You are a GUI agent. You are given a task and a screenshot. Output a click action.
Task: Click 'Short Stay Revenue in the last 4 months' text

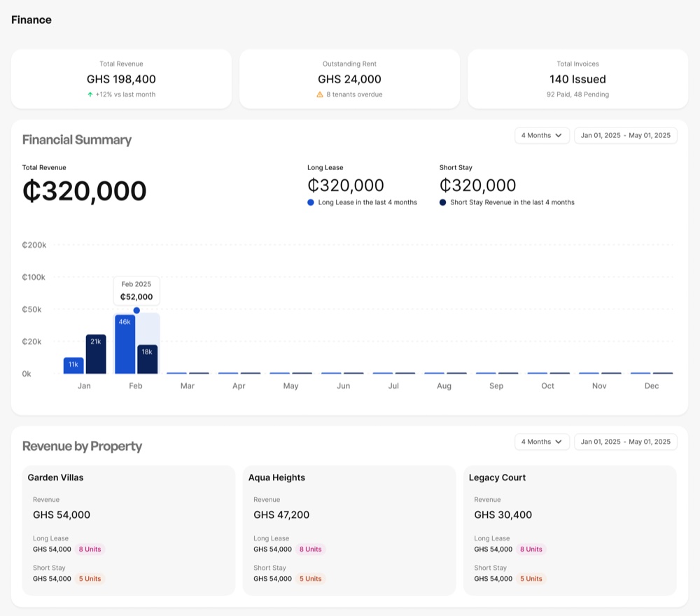[512, 202]
